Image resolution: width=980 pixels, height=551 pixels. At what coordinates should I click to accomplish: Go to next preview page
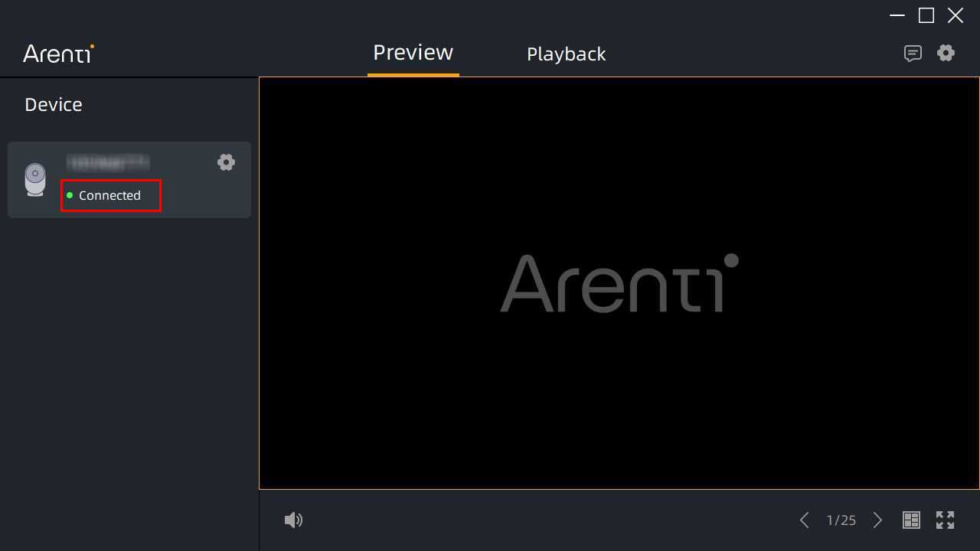click(877, 520)
